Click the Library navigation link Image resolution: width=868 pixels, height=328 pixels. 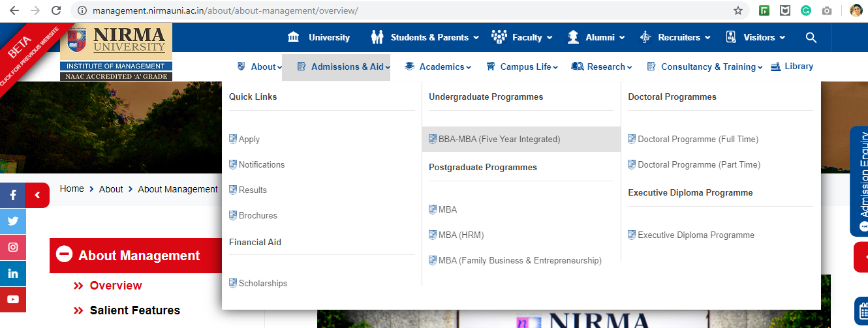click(x=792, y=67)
